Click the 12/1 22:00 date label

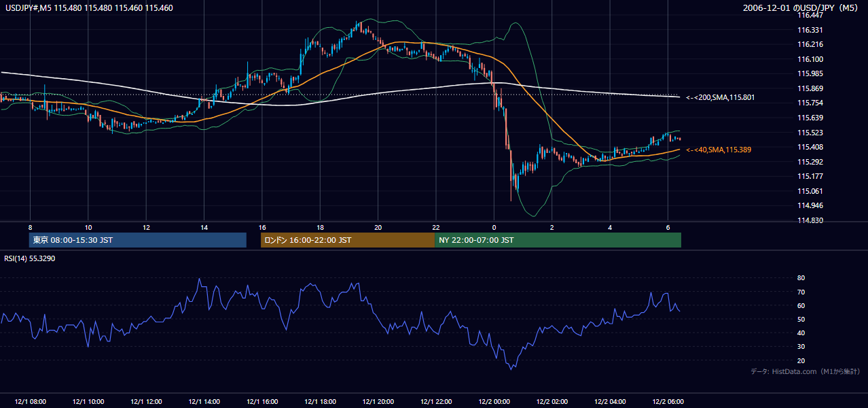coord(437,402)
